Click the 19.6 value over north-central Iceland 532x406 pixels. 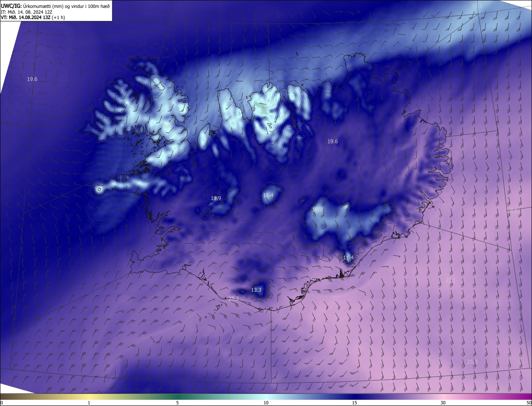332,142
